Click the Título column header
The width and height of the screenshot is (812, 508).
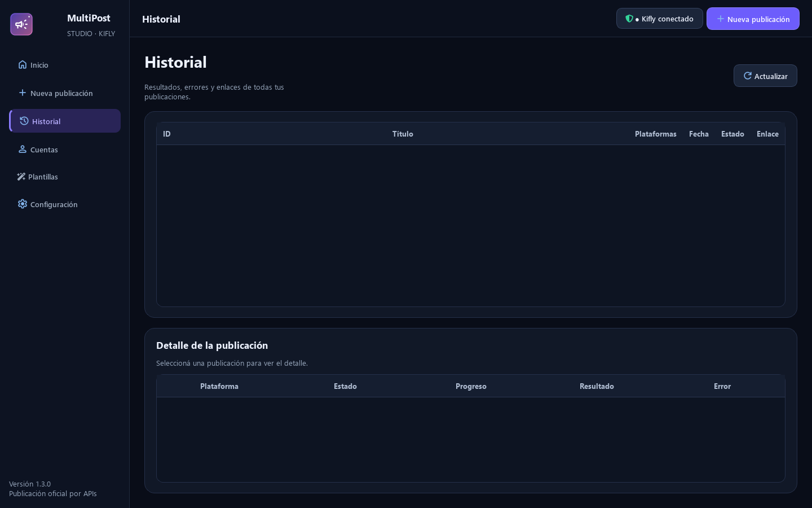point(403,134)
